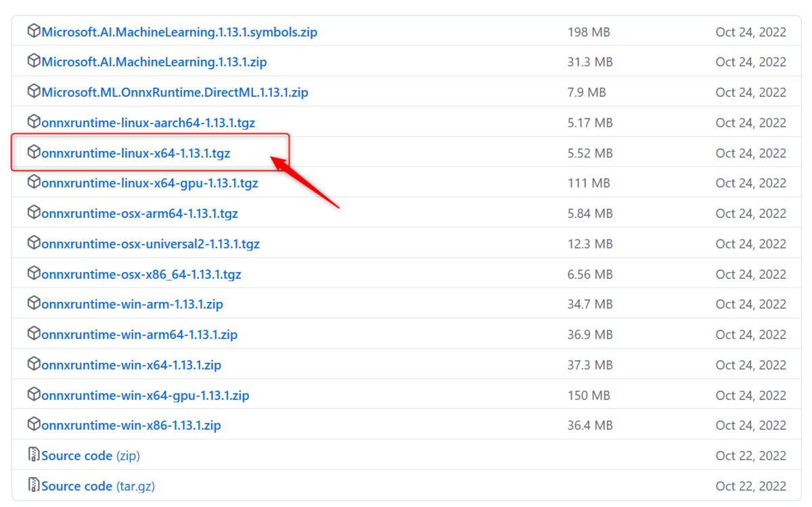Download onnxruntime-osx-arm64-1.13.1.tgz

pyautogui.click(x=140, y=213)
